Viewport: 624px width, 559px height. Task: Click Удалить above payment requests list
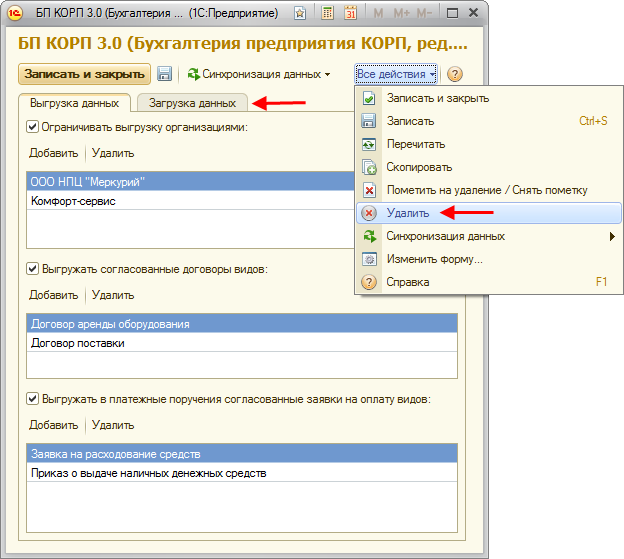coord(113,425)
